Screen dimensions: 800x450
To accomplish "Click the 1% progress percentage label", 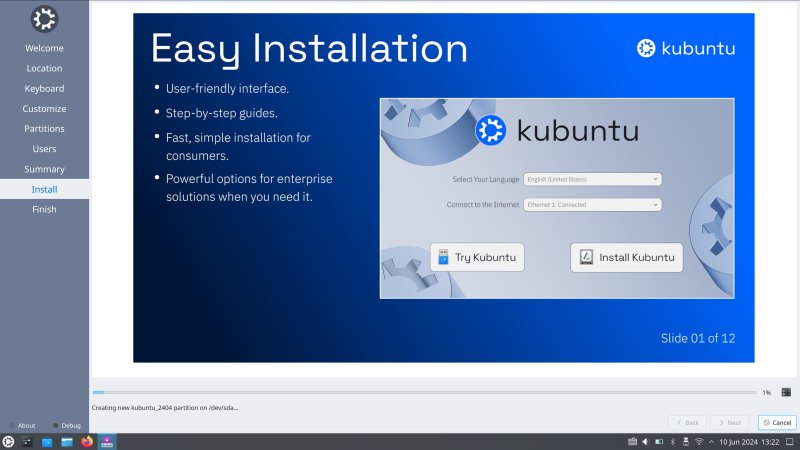I will click(766, 392).
